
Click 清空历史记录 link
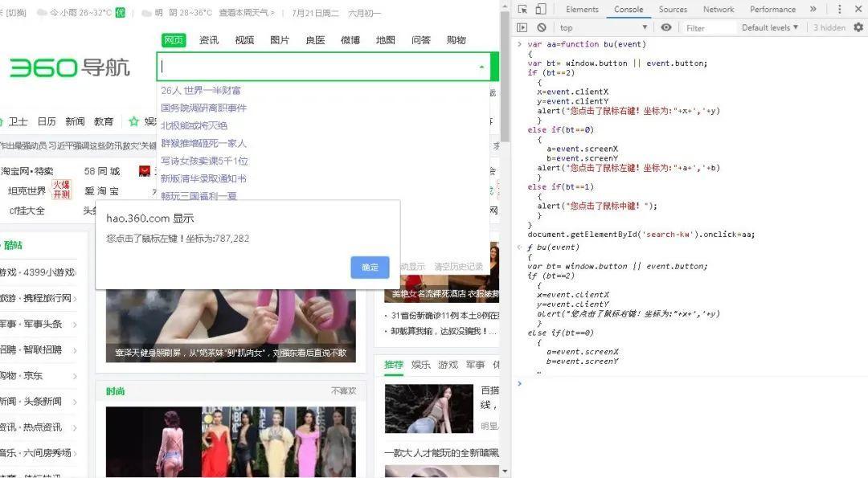point(458,267)
